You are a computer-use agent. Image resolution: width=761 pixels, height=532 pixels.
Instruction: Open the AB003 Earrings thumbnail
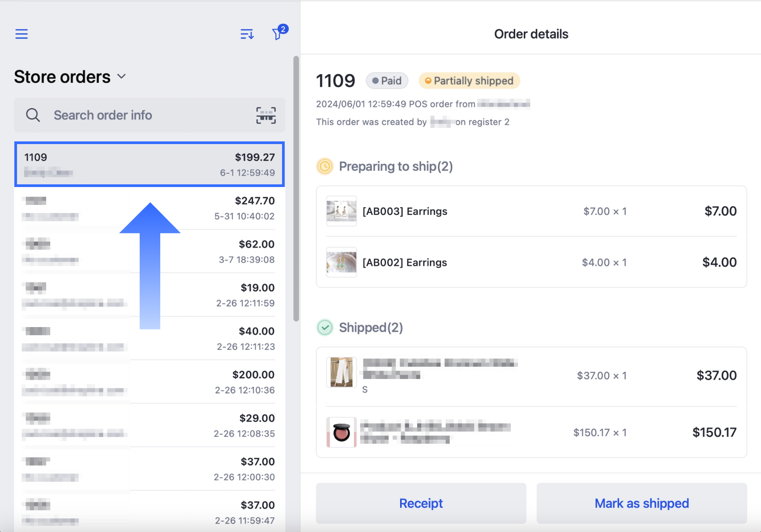[342, 211]
